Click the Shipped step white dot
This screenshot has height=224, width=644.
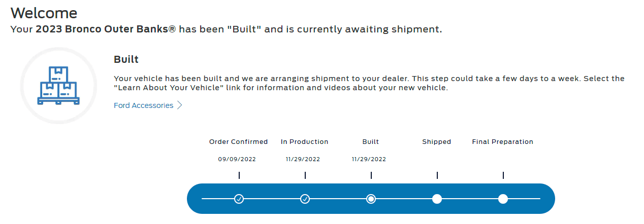(x=437, y=199)
